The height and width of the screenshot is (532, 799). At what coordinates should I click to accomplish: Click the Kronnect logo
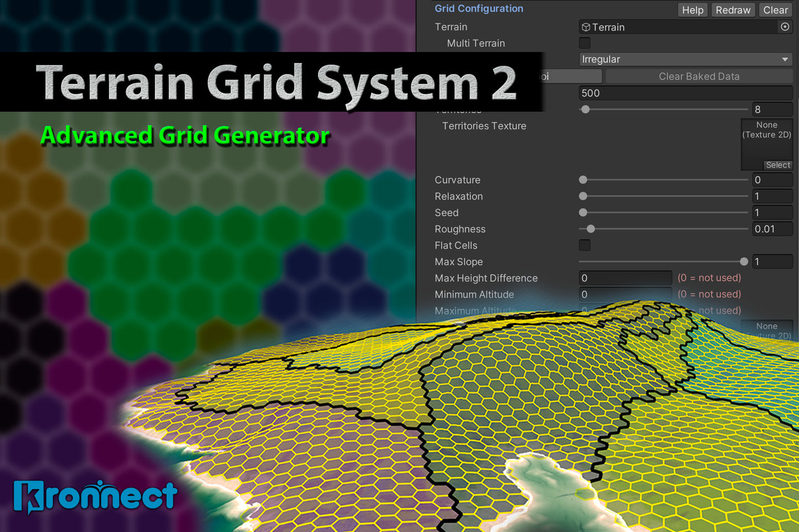tap(95, 496)
